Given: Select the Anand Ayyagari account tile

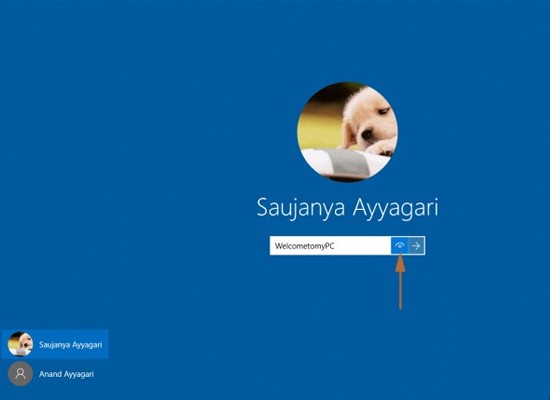Looking at the screenshot, I should click(x=54, y=374).
